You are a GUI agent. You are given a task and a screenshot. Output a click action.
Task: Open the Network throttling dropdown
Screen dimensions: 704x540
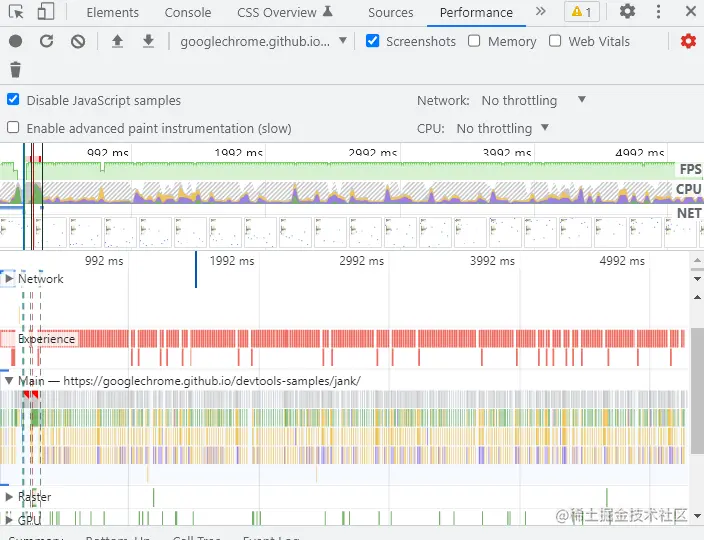pyautogui.click(x=534, y=100)
